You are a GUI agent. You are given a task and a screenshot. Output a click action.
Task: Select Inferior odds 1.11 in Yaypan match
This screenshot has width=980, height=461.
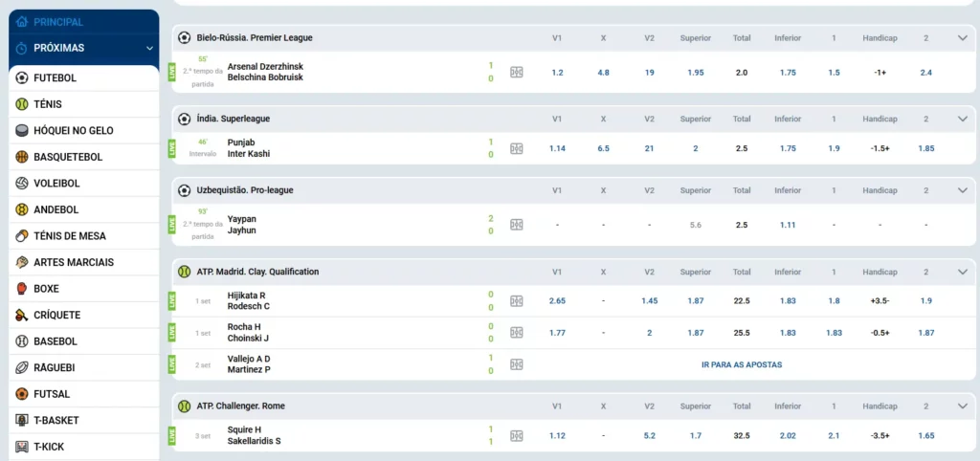[x=788, y=225]
